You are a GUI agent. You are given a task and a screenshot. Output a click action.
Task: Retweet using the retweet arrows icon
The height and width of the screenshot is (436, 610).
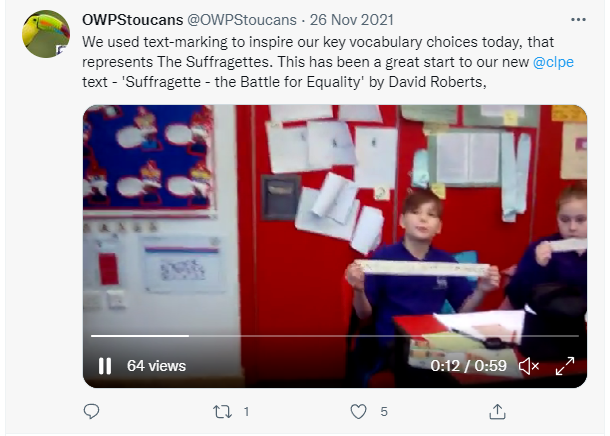click(x=223, y=411)
